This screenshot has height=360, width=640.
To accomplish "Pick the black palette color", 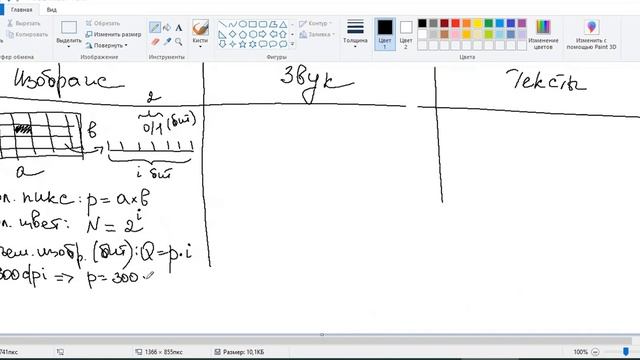I will pyautogui.click(x=422, y=23).
